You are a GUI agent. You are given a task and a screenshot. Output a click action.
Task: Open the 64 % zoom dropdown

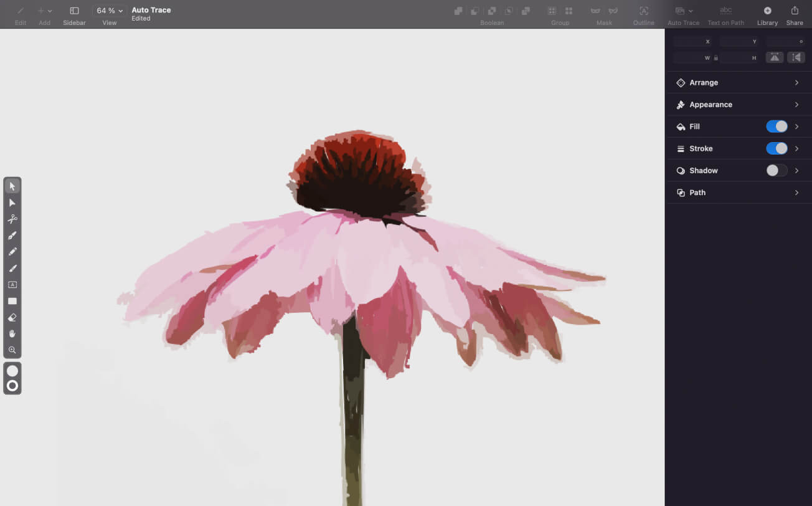coord(110,11)
